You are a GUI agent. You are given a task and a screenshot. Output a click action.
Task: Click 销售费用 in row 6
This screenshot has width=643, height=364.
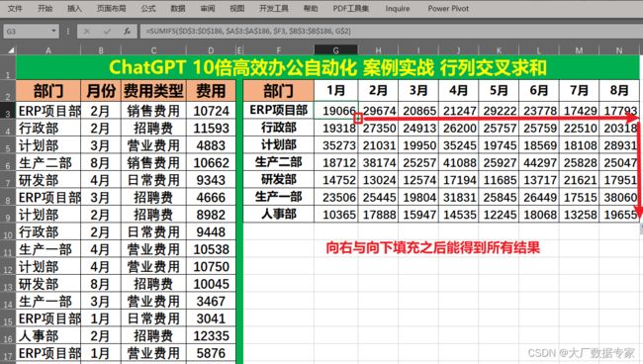(x=153, y=163)
